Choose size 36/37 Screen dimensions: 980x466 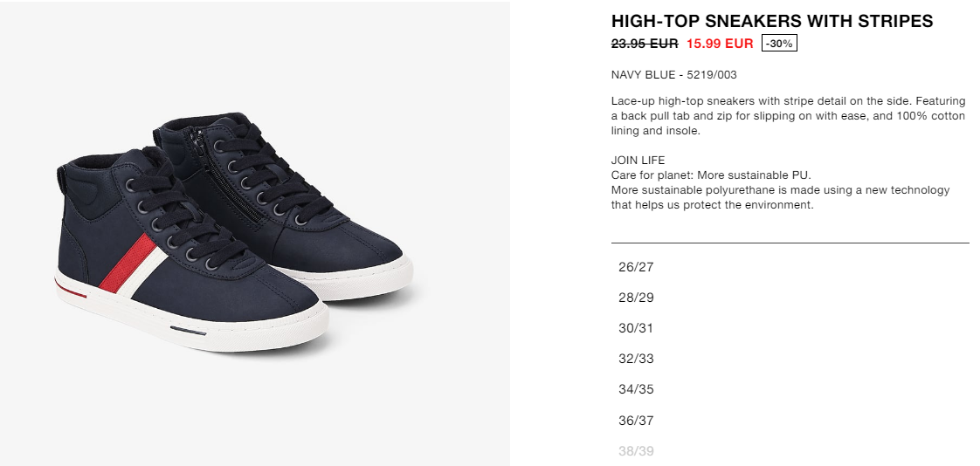pyautogui.click(x=636, y=421)
